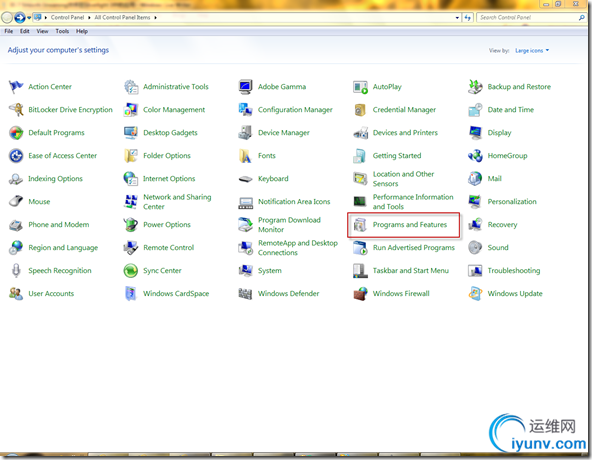Open the Edit menu
The width and height of the screenshot is (592, 460).
tap(25, 31)
